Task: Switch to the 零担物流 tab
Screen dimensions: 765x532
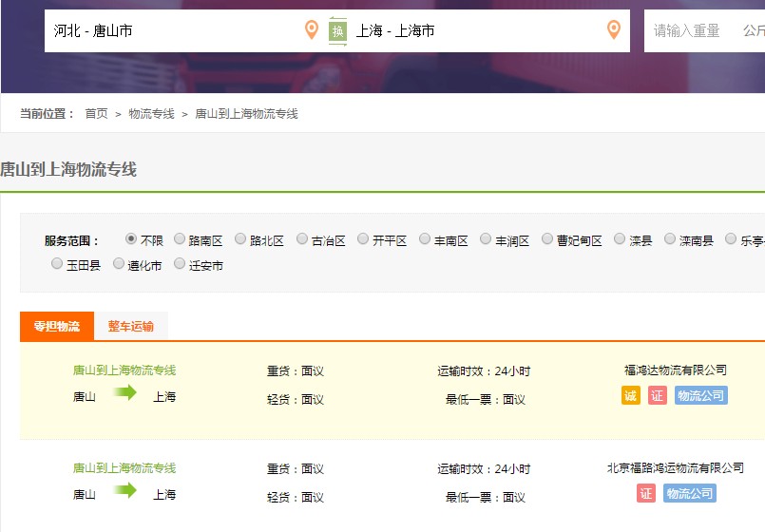Action: pyautogui.click(x=57, y=326)
